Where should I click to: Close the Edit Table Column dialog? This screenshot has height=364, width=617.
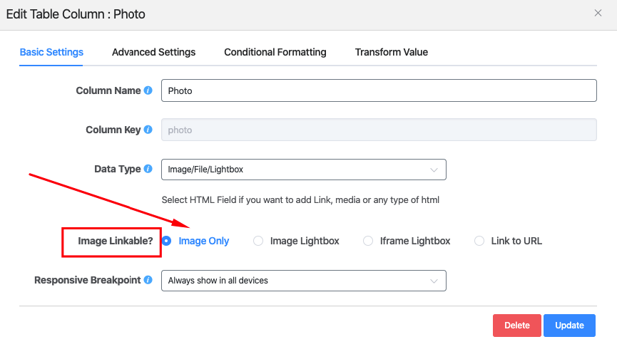(598, 13)
